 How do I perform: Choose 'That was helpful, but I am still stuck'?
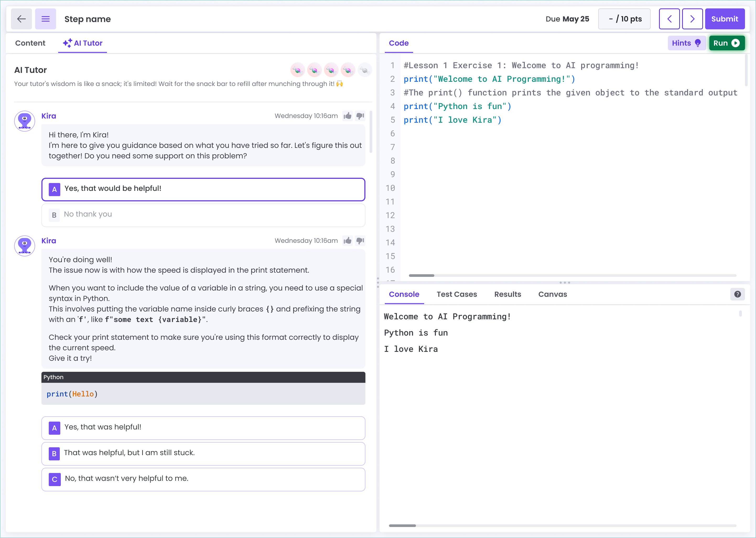point(203,454)
